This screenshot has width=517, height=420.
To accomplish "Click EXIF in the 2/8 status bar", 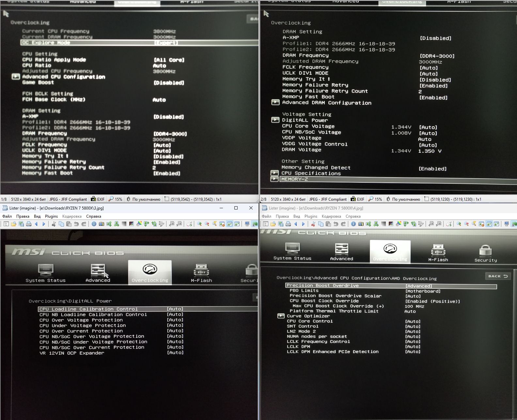I will click(x=357, y=199).
